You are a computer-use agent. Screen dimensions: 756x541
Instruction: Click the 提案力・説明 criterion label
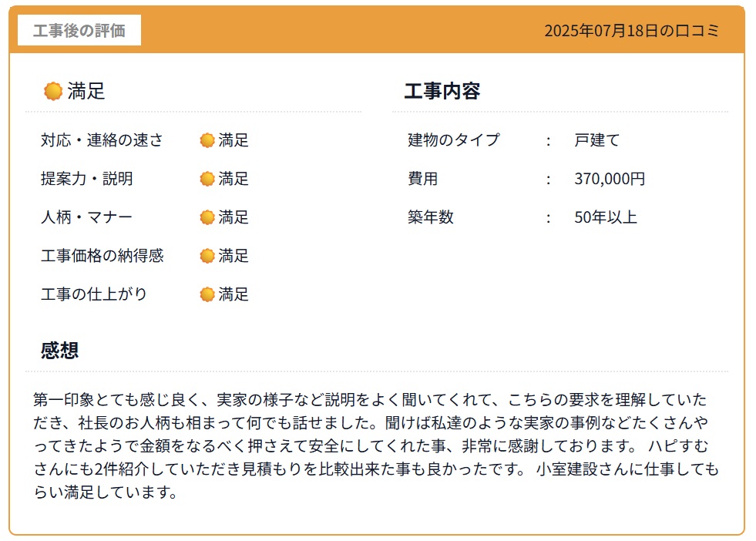click(86, 179)
